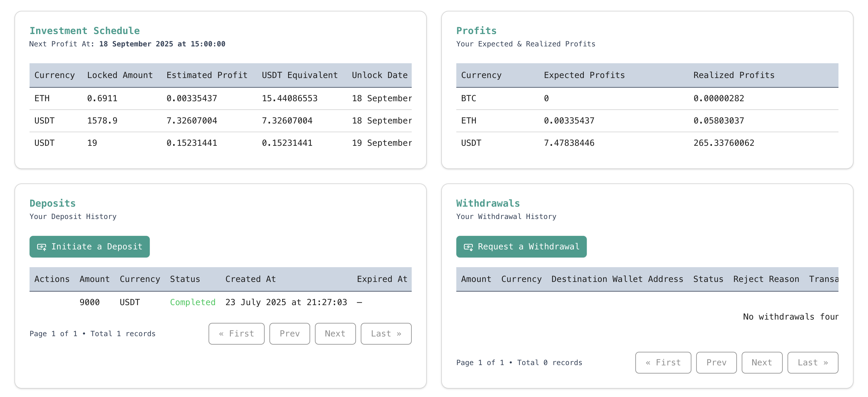Click Next in Withdrawals pagination
The width and height of the screenshot is (868, 397).
[762, 363]
